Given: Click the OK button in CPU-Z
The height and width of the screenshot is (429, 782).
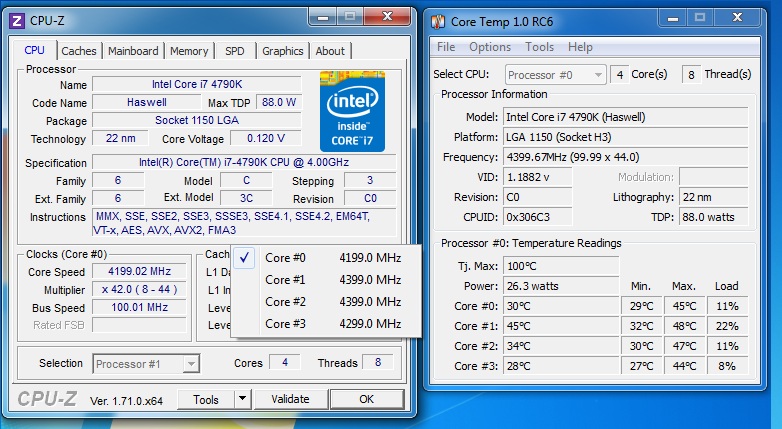Looking at the screenshot, I should 367,399.
